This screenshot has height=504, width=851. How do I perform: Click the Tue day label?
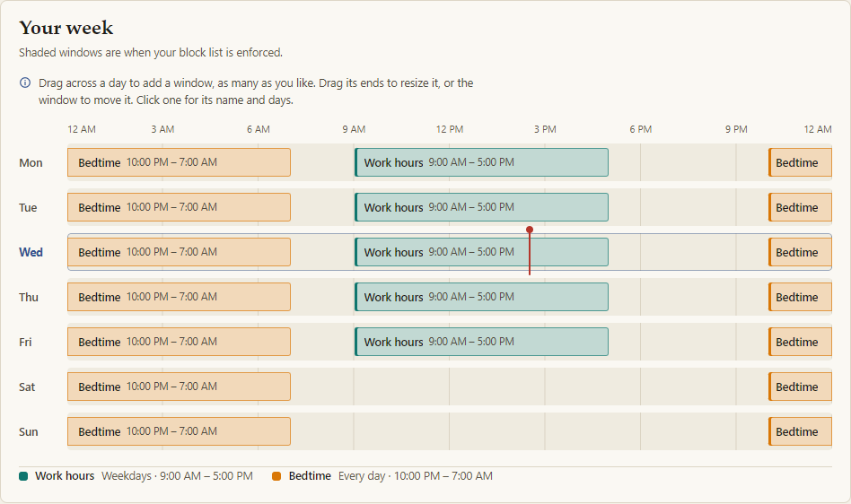(x=28, y=207)
